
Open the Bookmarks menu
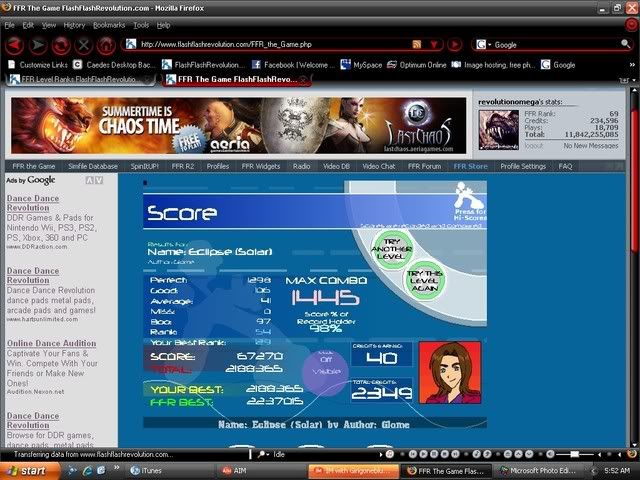pos(109,24)
